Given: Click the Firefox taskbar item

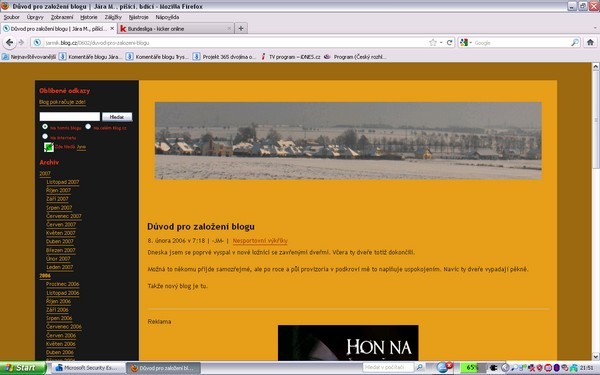Looking at the screenshot, I should click(163, 368).
